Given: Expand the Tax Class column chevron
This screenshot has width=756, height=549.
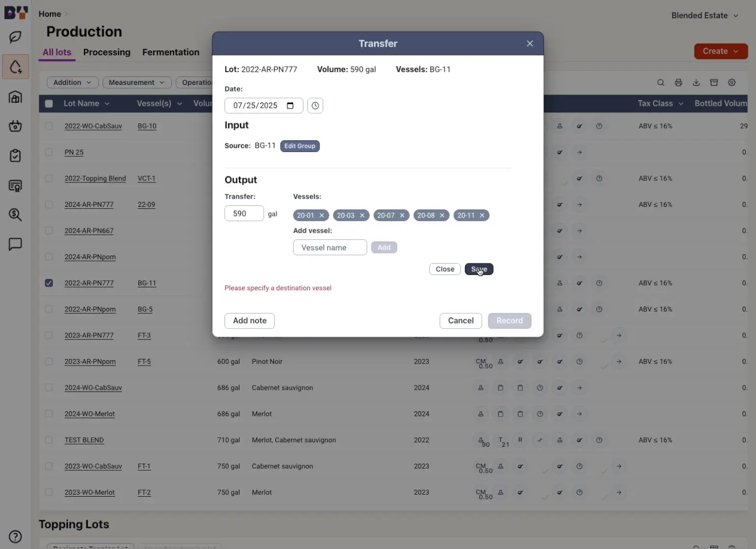Looking at the screenshot, I should (681, 104).
